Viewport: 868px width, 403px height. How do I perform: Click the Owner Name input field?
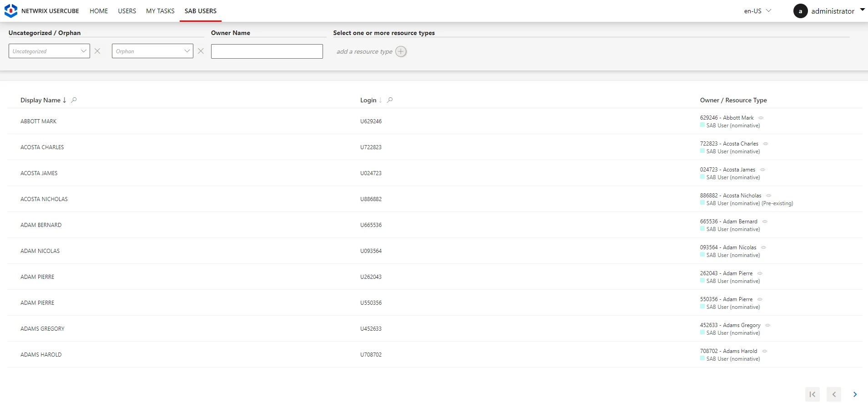tap(267, 51)
